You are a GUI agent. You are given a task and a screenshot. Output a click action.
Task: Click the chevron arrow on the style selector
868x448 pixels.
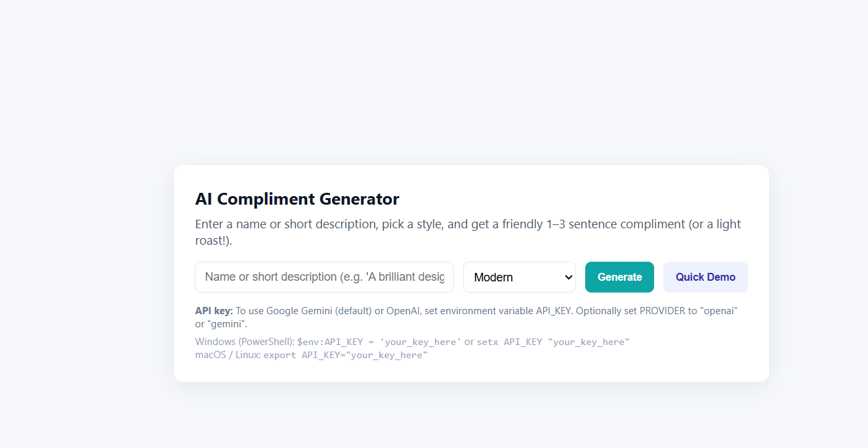568,277
